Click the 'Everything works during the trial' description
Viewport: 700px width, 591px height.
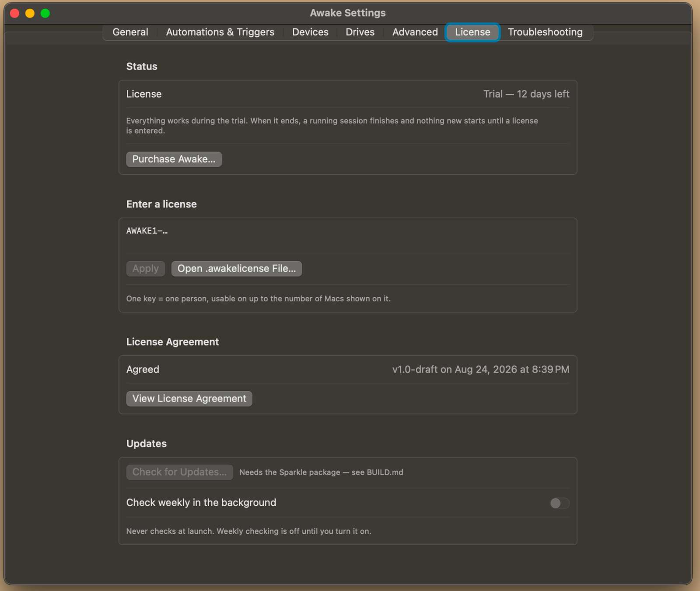pyautogui.click(x=332, y=126)
